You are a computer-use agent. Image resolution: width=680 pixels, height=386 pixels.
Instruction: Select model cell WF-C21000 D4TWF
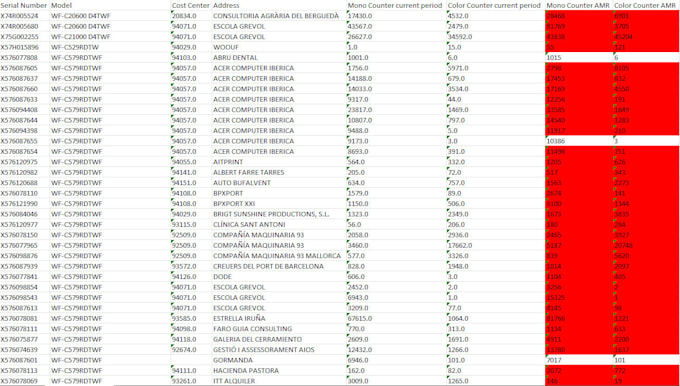(x=81, y=37)
